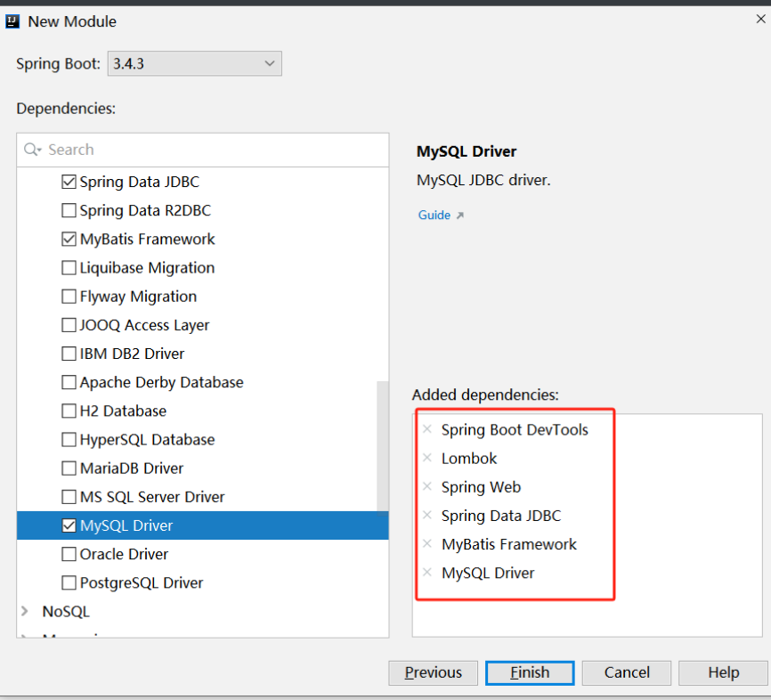Enable Flyway Migration checkbox
This screenshot has width=771, height=700.
pyautogui.click(x=69, y=297)
